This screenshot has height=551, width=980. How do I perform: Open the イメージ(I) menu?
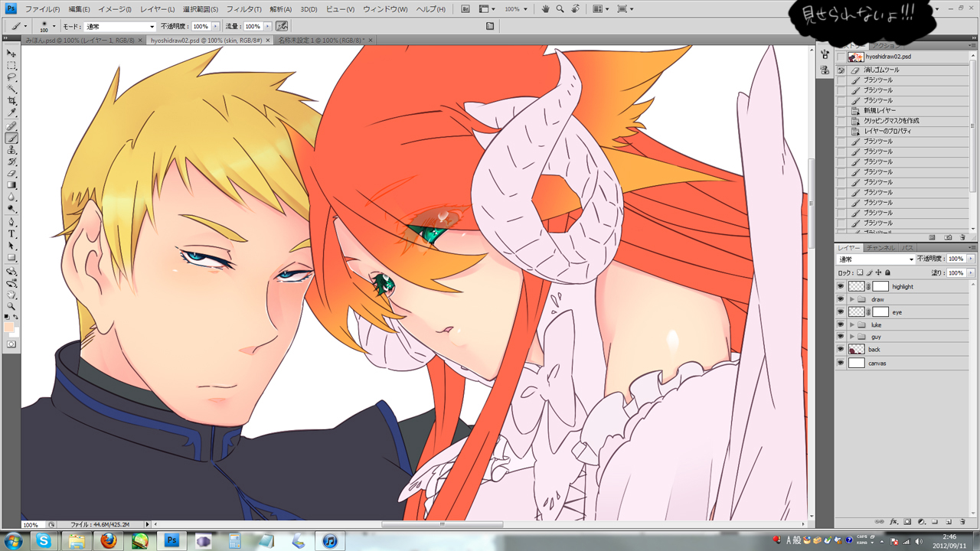(x=114, y=9)
